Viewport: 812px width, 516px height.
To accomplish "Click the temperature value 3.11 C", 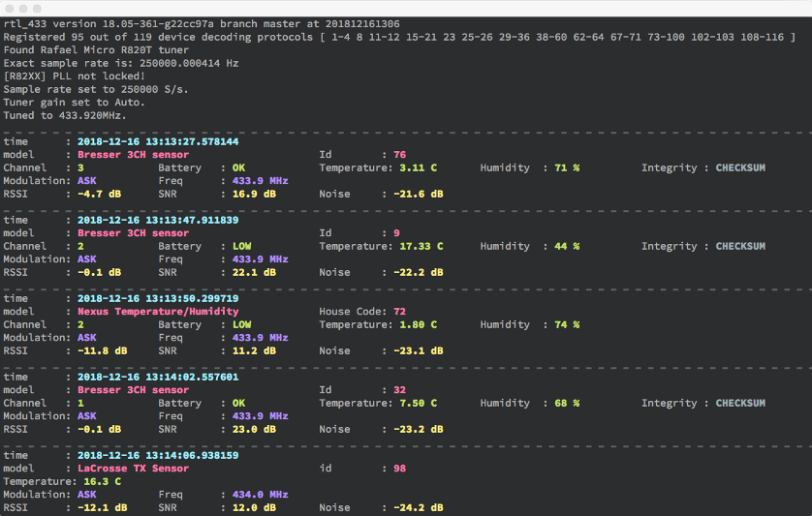I will (418, 167).
